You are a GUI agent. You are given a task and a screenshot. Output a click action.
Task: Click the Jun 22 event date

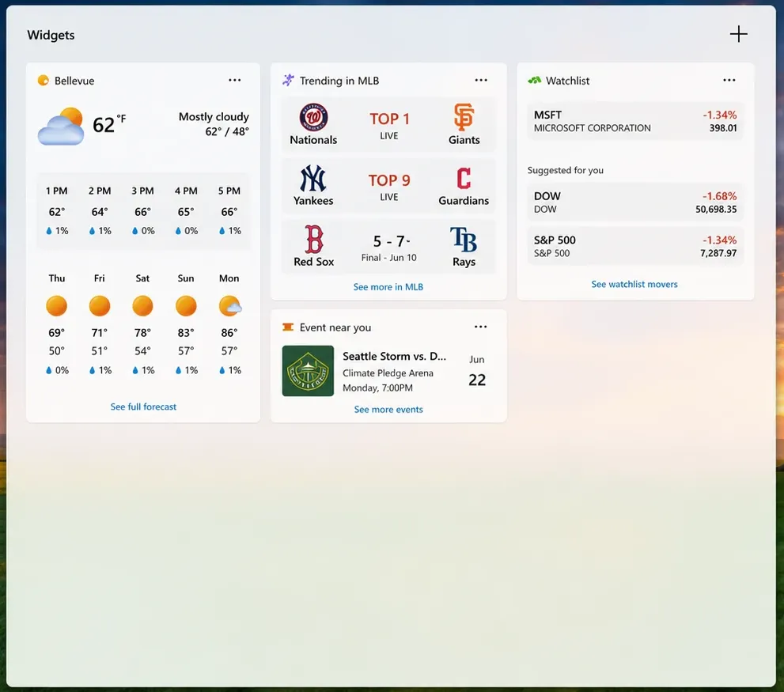[x=477, y=371]
